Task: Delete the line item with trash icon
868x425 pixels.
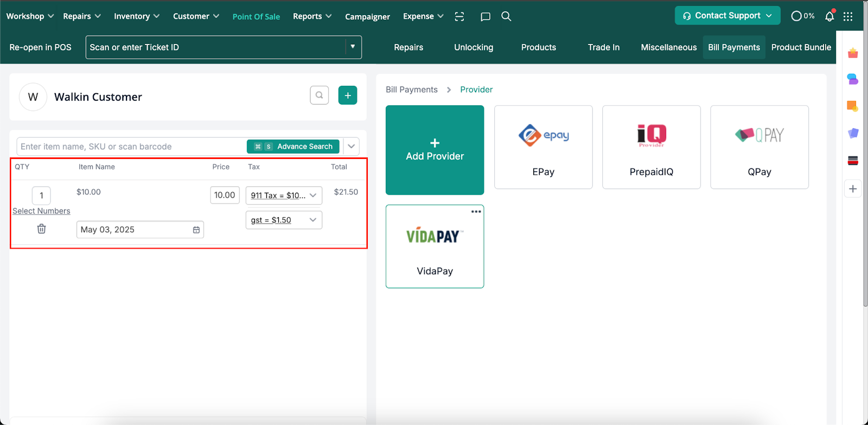Action: coord(41,229)
